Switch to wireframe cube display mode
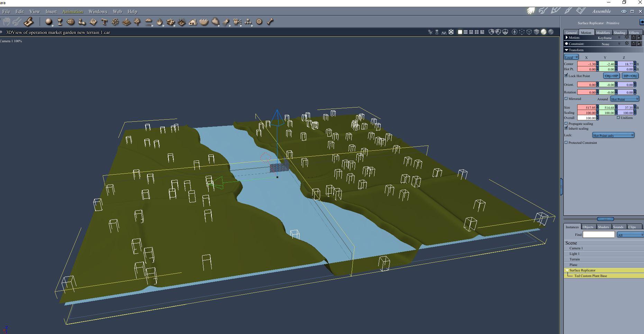 point(529,32)
